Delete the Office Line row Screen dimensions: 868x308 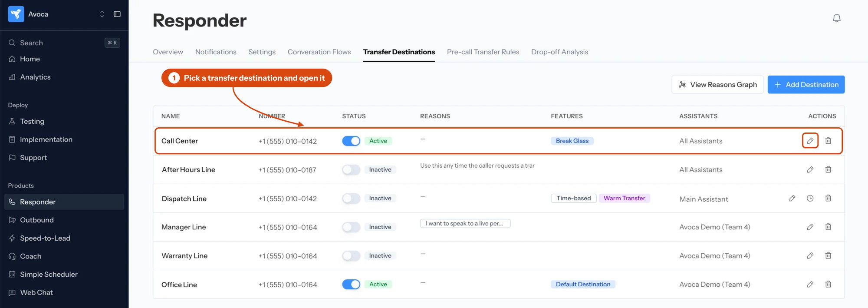tap(828, 284)
